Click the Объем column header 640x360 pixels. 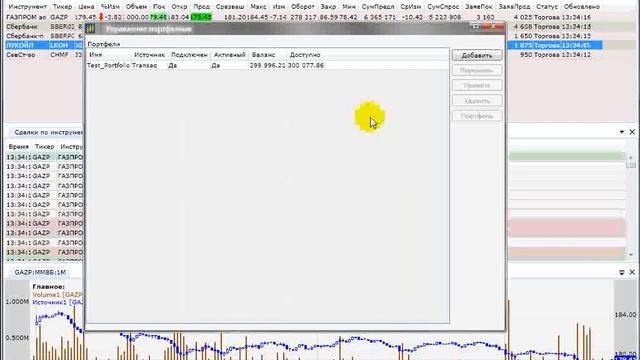[x=136, y=7]
